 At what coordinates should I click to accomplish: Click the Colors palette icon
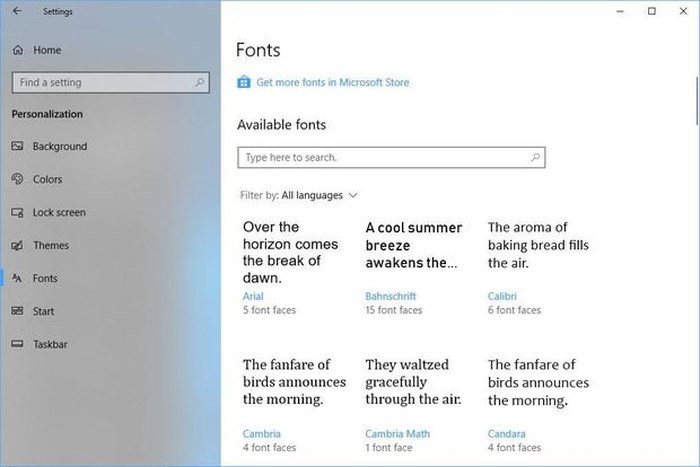[x=17, y=180]
